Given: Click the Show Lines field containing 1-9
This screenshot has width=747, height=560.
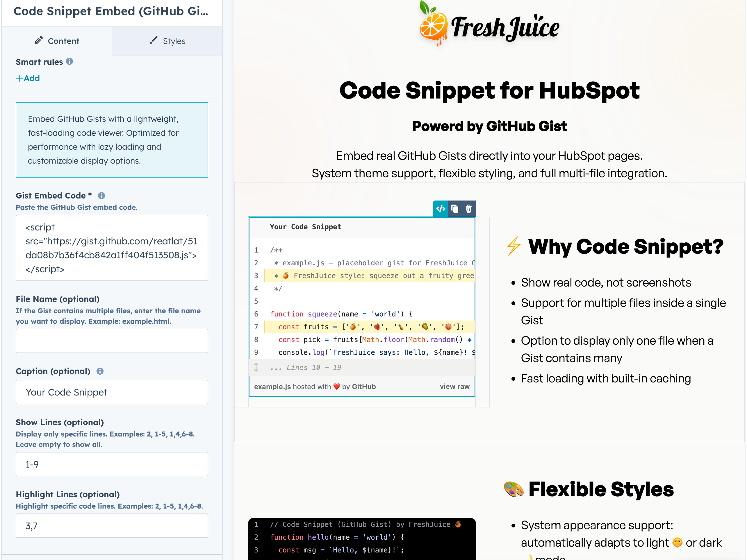Looking at the screenshot, I should point(112,464).
